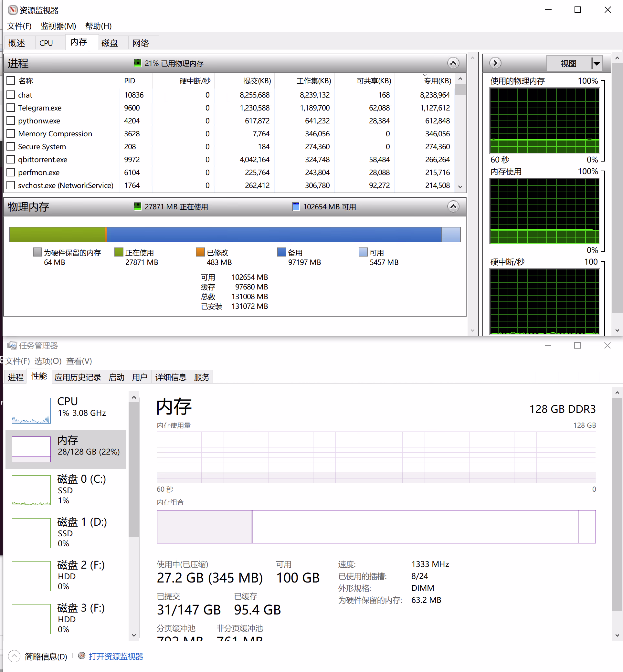
Task: Click the blue 可用 memory indicator icon
Action: coord(296,206)
